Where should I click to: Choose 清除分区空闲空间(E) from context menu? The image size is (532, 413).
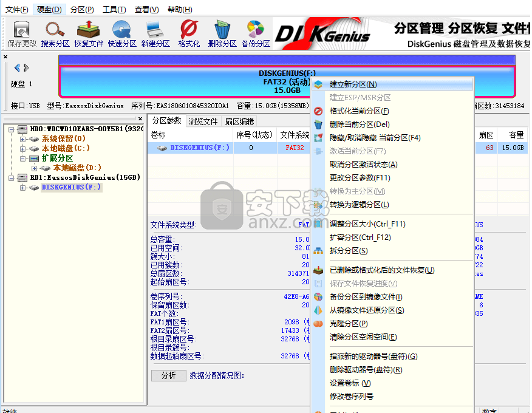click(392, 336)
